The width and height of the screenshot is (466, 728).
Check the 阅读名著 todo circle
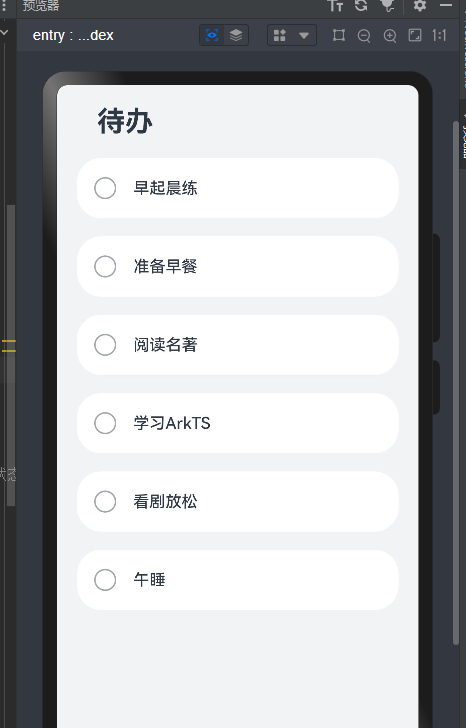(x=105, y=345)
